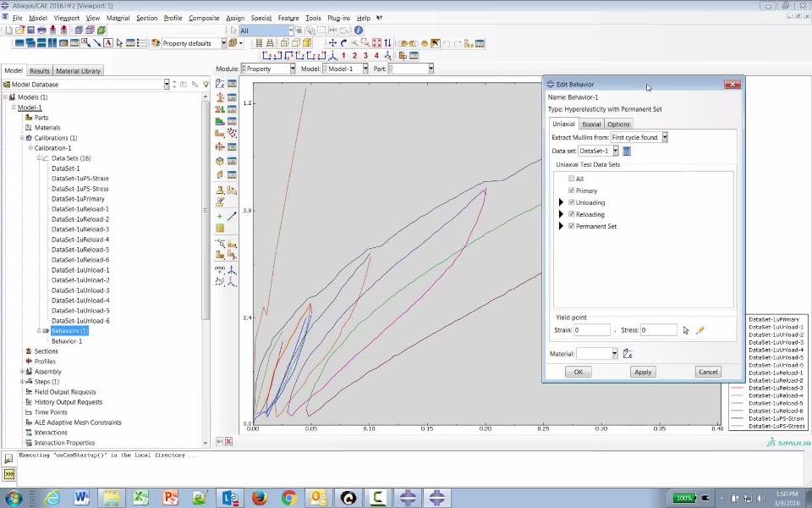Expand the Unloading data set group
The height and width of the screenshot is (508, 812).
[561, 202]
